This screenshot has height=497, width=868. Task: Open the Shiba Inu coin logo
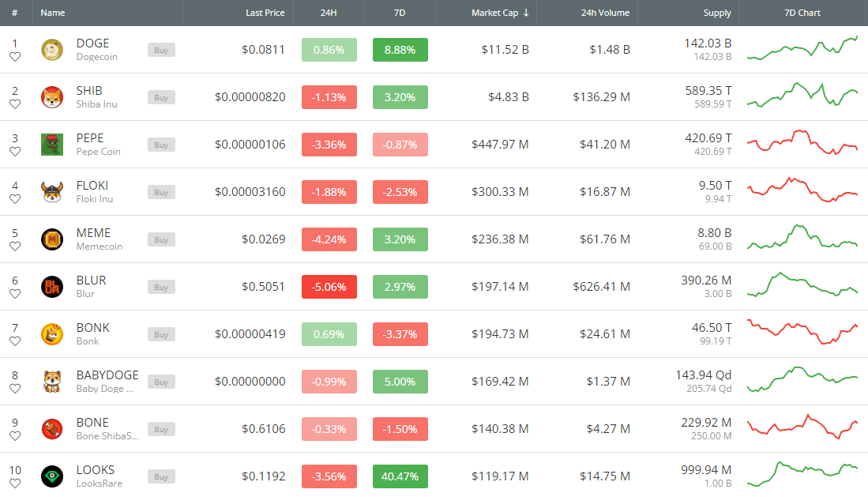point(52,97)
